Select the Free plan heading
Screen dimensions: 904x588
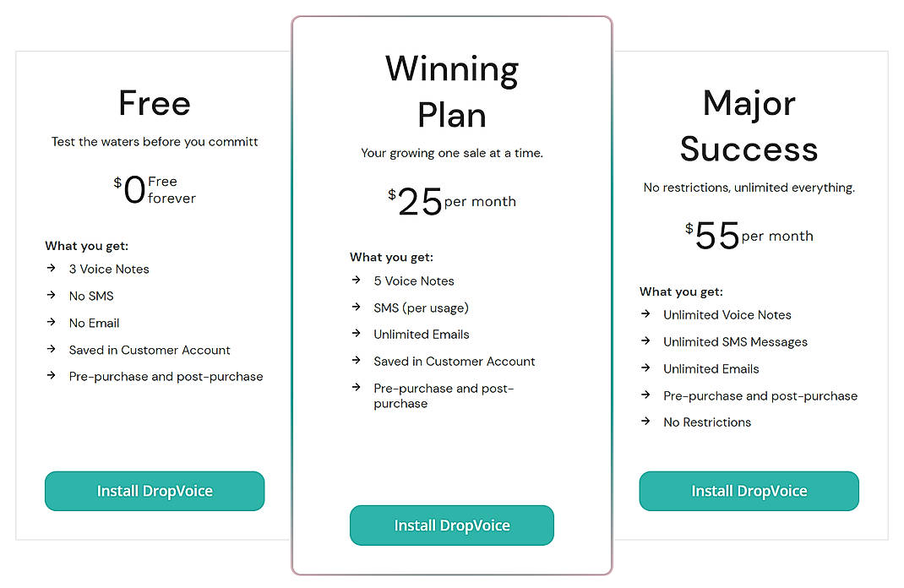coord(154,103)
